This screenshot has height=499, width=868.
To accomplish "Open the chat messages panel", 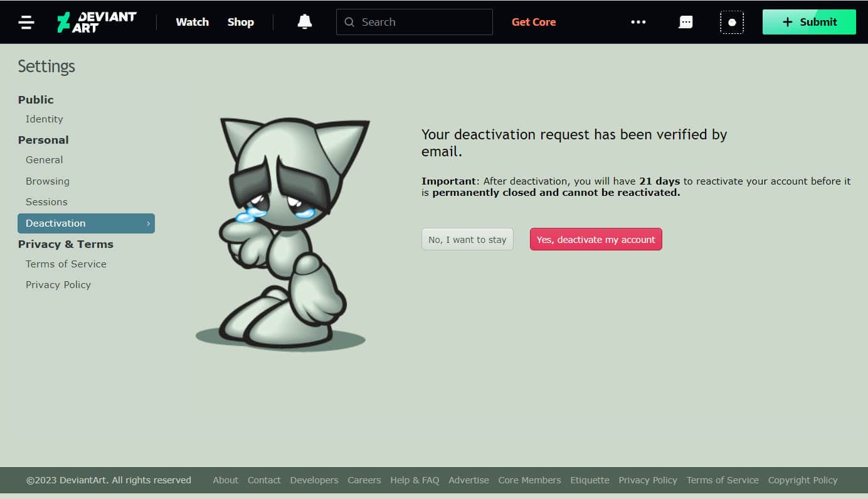I will point(685,22).
